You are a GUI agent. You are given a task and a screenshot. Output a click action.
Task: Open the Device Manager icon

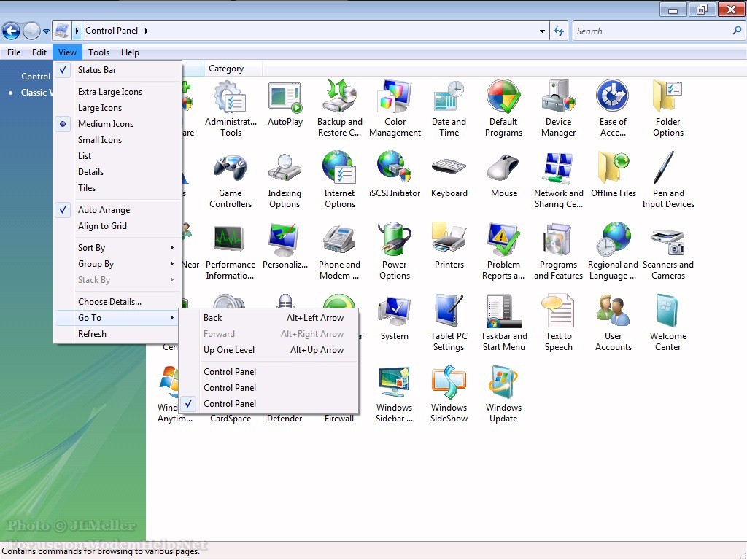point(558,108)
